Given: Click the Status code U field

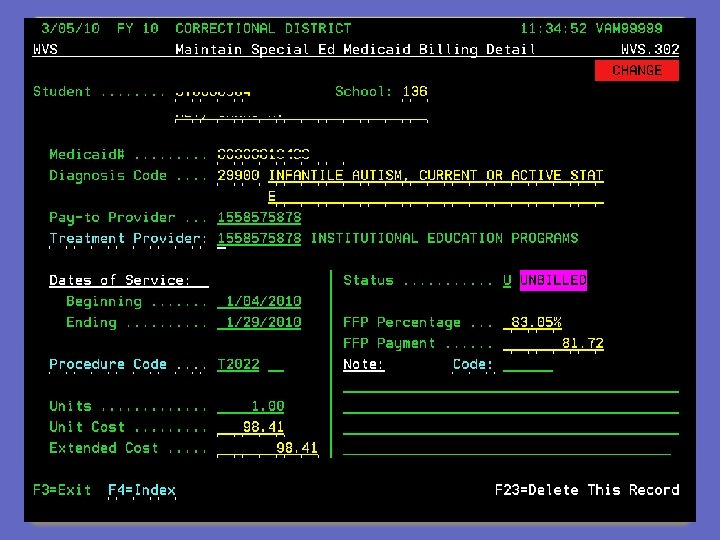Looking at the screenshot, I should tap(507, 280).
